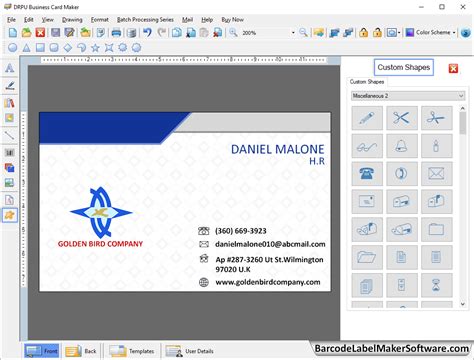Create a new card document icon
The height and width of the screenshot is (360, 474).
13,33
